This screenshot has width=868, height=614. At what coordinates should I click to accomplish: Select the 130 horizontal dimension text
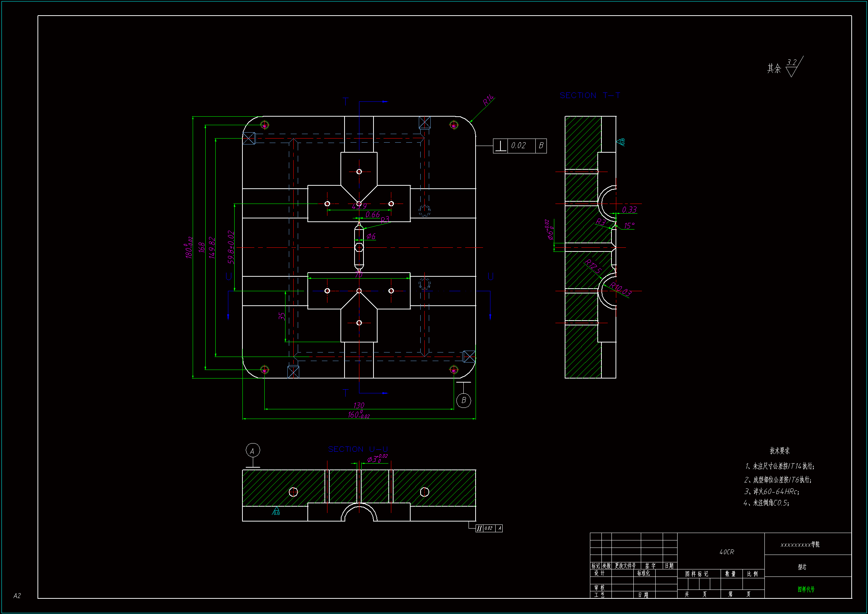point(358,405)
